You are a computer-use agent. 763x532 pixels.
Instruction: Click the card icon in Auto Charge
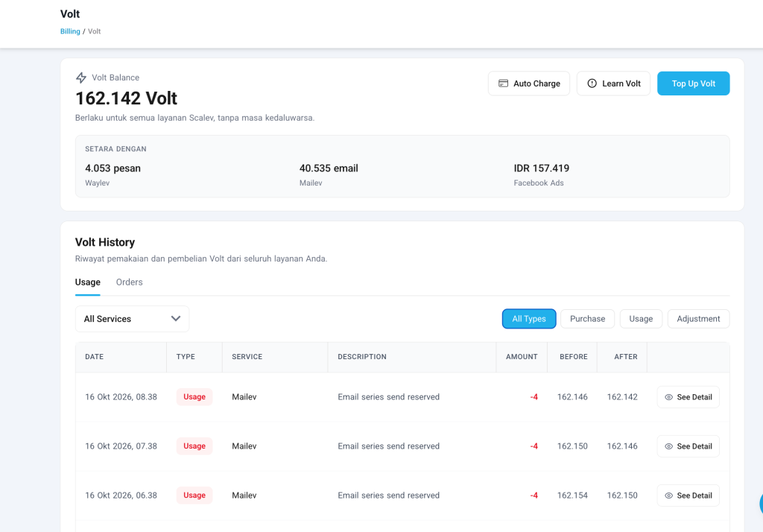503,83
